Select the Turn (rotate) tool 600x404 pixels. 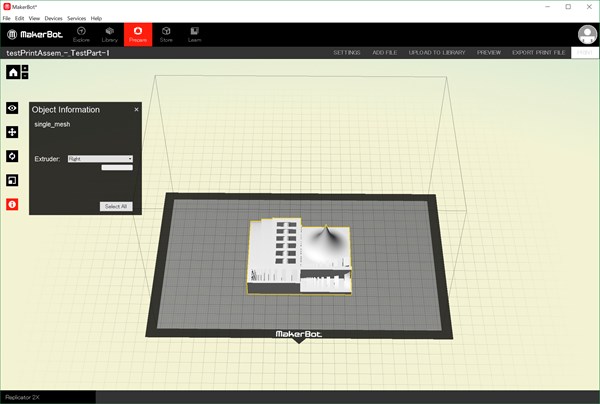[x=12, y=156]
